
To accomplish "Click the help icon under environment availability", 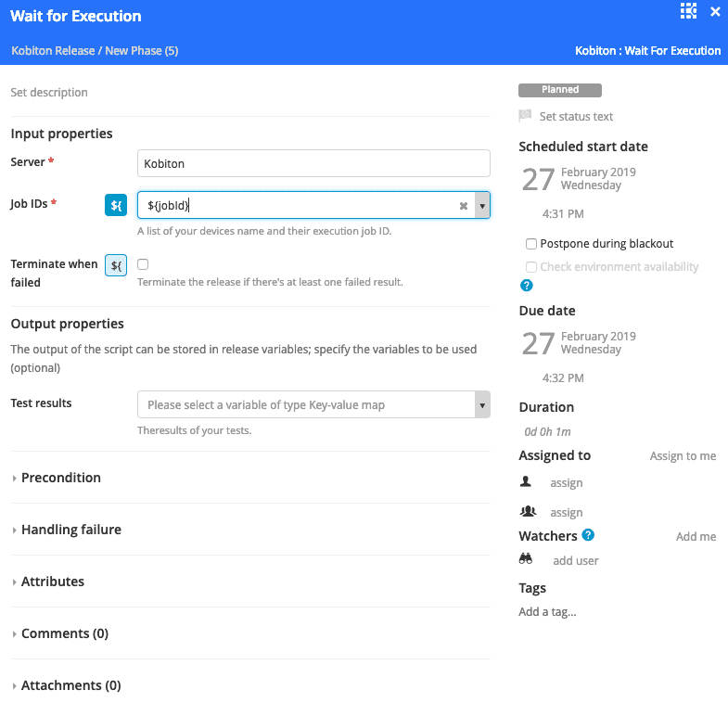I will pyautogui.click(x=527, y=286).
